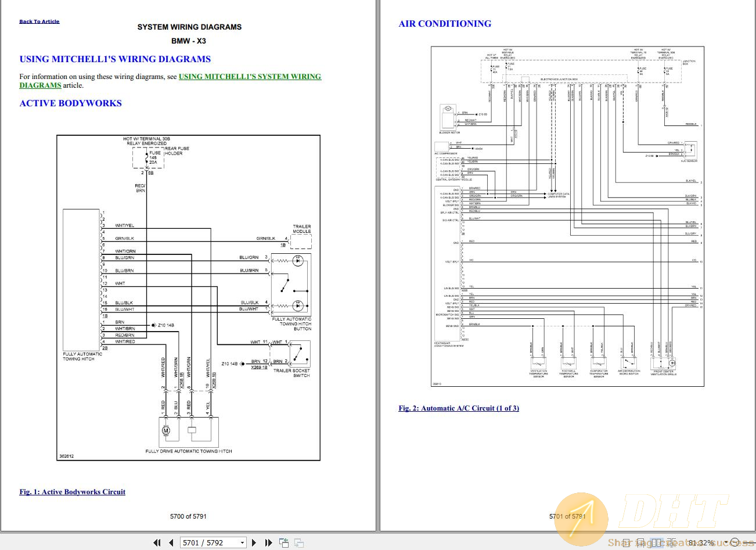Open the zoom percentage dropdown

click(x=726, y=542)
